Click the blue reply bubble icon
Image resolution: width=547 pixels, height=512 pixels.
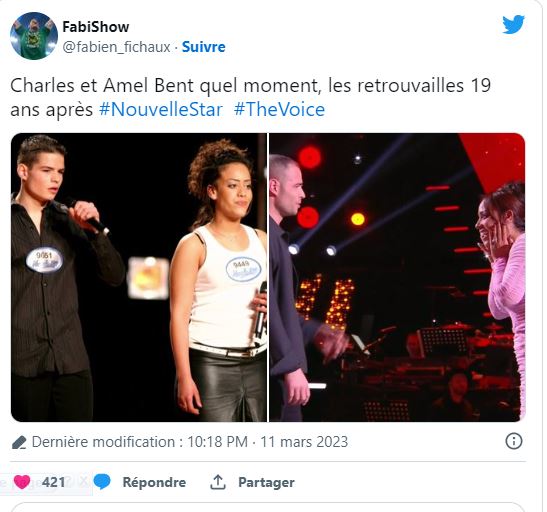pos(102,482)
